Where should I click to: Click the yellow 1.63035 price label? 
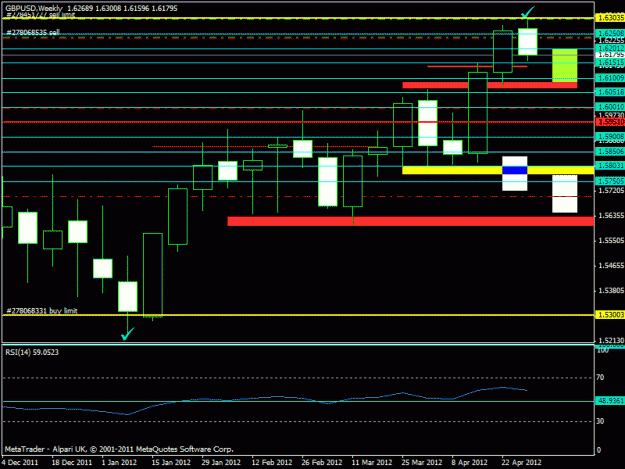(609, 18)
